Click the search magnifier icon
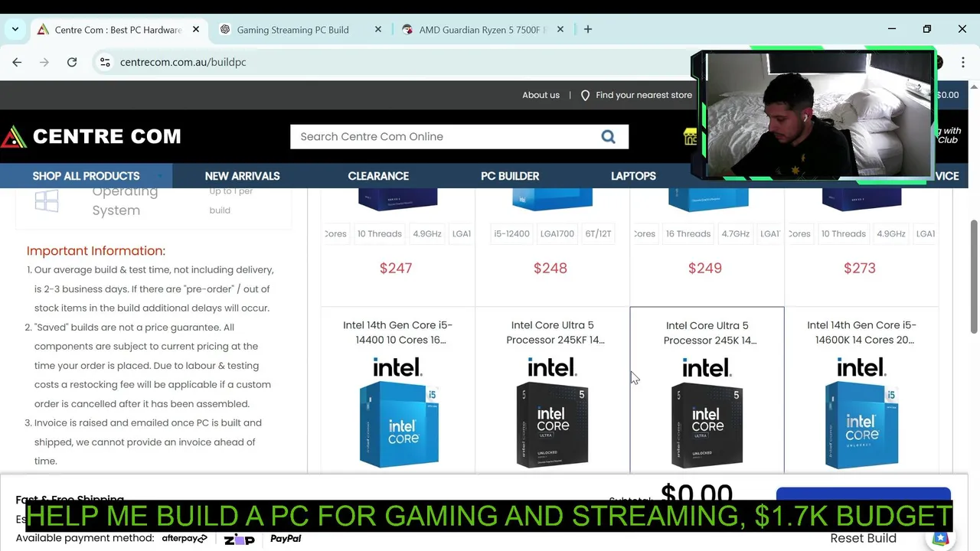980x551 pixels. [608, 136]
